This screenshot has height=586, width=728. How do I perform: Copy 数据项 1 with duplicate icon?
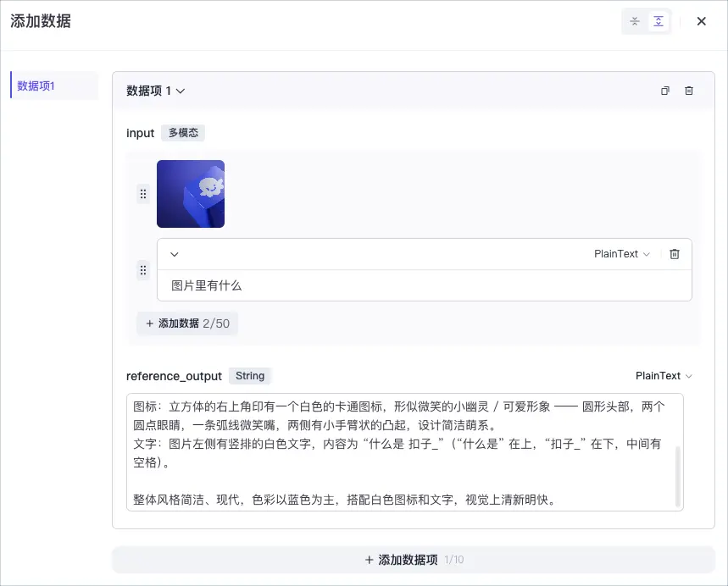pos(665,91)
